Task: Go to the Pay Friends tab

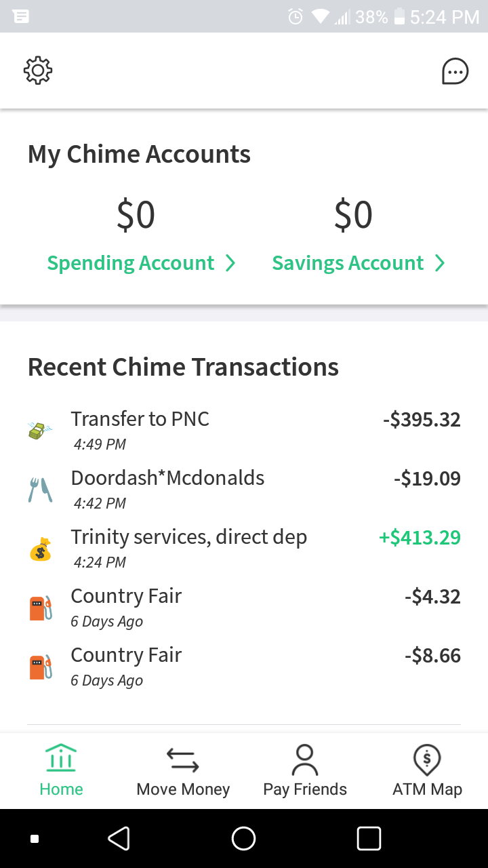Action: (305, 771)
